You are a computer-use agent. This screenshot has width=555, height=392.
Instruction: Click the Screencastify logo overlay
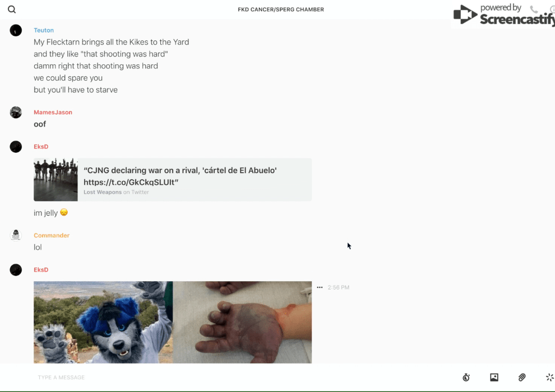503,15
